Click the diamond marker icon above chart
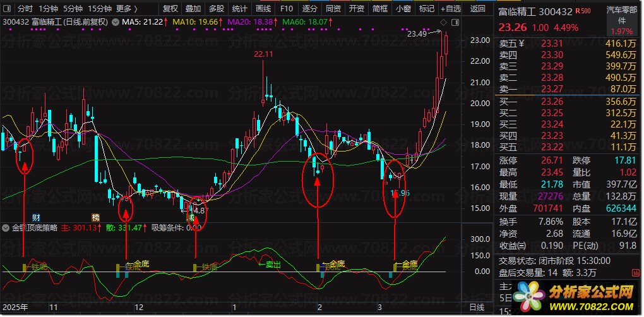 (444, 22)
